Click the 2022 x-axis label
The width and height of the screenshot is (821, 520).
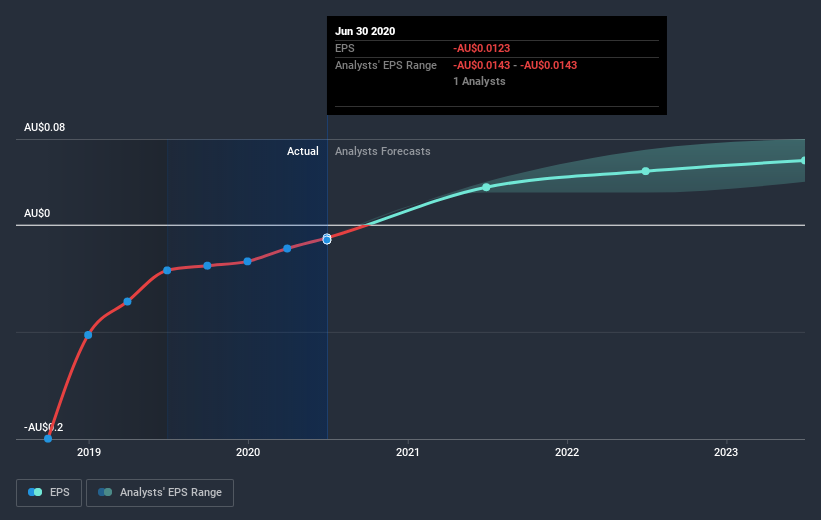(567, 452)
